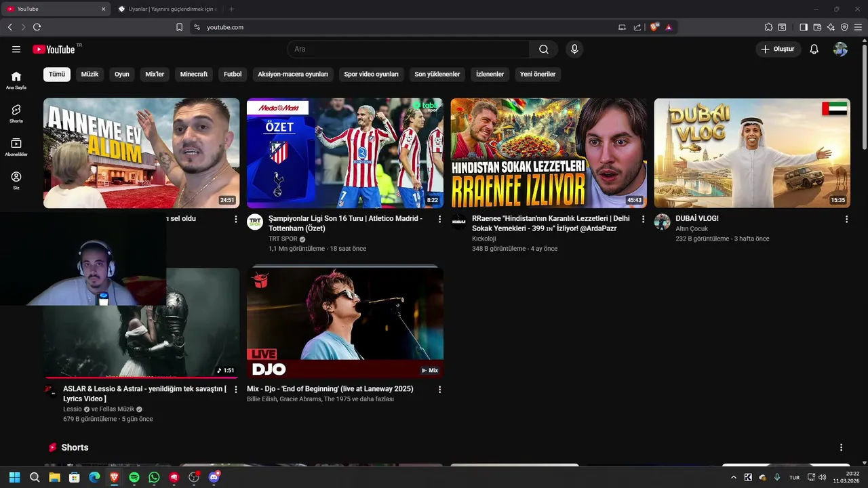The width and height of the screenshot is (868, 488).
Task: Open Altın Çocuk channel avatar
Action: point(663,222)
